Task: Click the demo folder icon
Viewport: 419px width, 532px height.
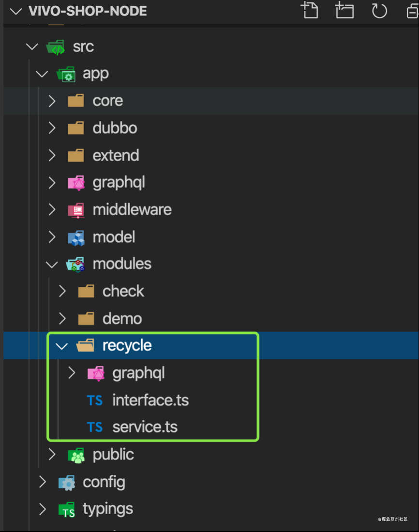Action: pos(86,319)
